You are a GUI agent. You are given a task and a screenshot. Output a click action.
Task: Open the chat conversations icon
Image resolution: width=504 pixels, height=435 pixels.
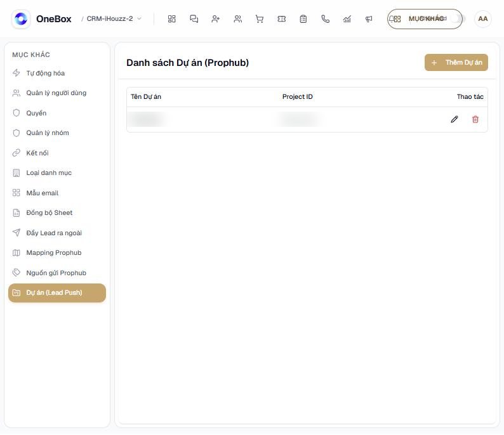[194, 19]
